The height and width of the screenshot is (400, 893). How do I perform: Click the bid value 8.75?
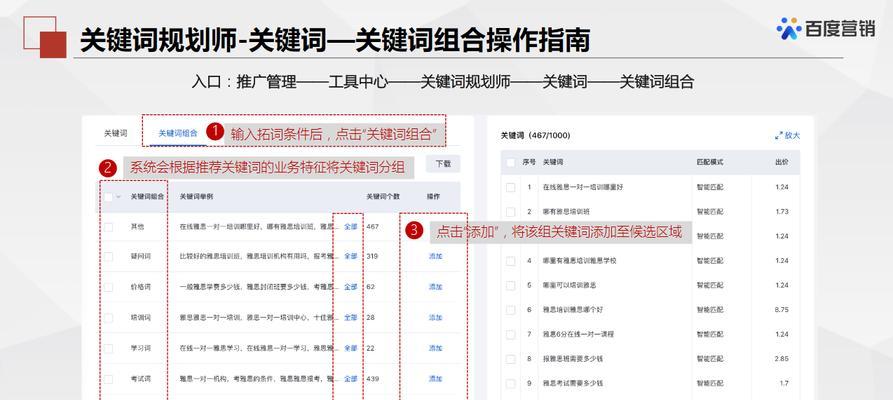point(781,309)
